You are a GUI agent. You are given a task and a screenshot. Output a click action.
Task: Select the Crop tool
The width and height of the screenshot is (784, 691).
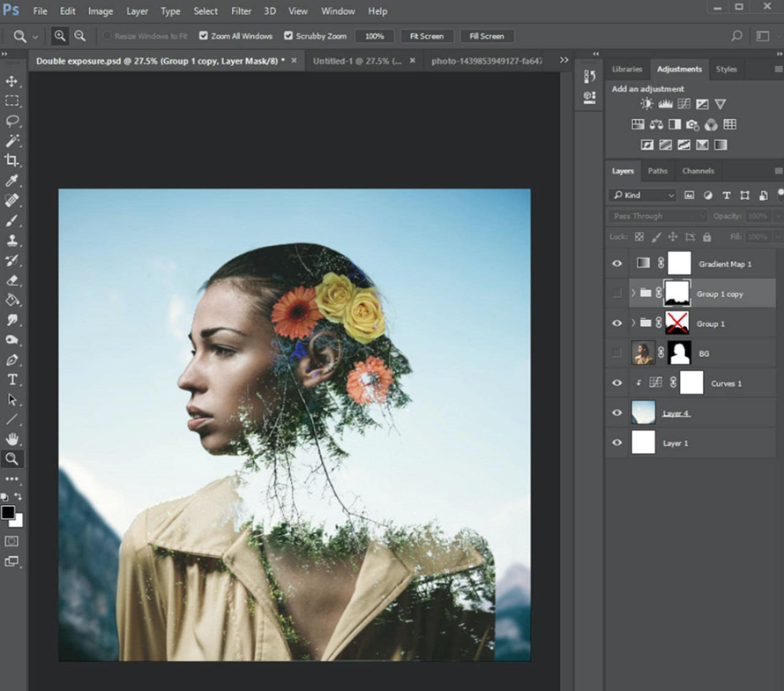click(x=12, y=160)
